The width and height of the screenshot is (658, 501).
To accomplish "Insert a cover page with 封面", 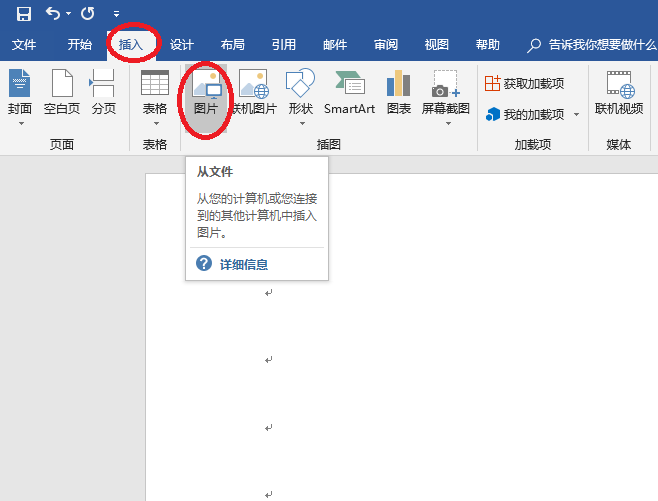I will tap(19, 91).
